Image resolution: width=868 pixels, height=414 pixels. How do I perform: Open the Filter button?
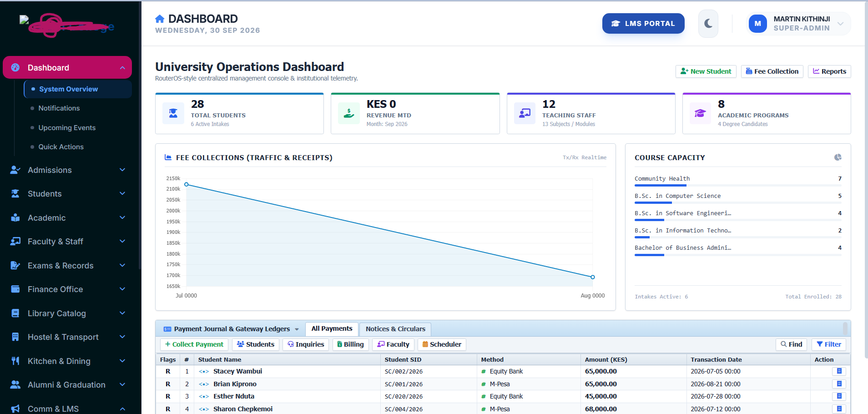[x=829, y=344]
